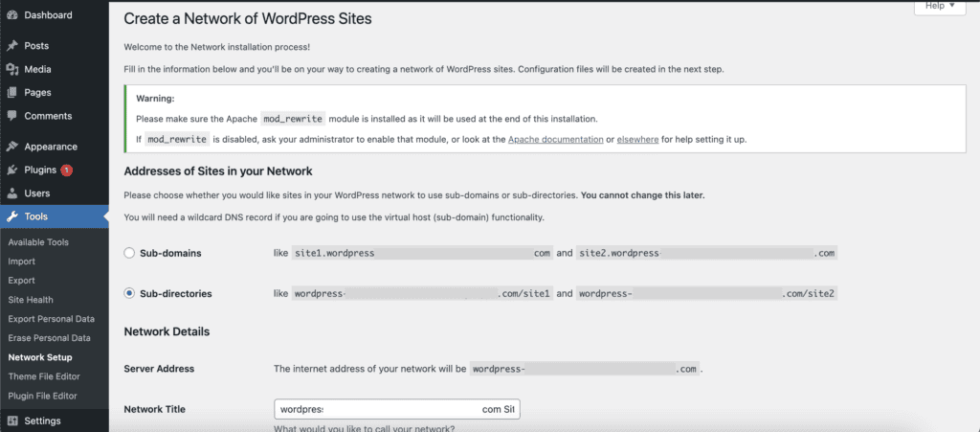Click the Sub-domains label text
This screenshot has width=980, height=432.
[x=170, y=254]
